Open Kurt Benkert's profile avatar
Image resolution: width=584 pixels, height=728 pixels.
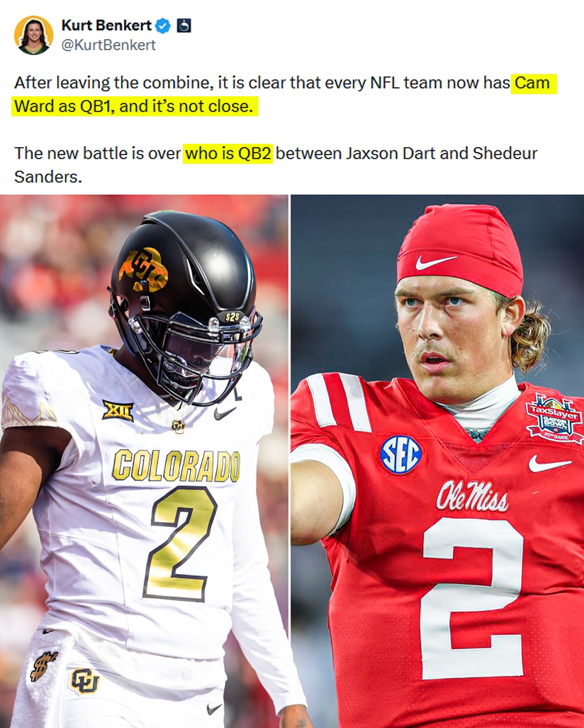point(34,35)
